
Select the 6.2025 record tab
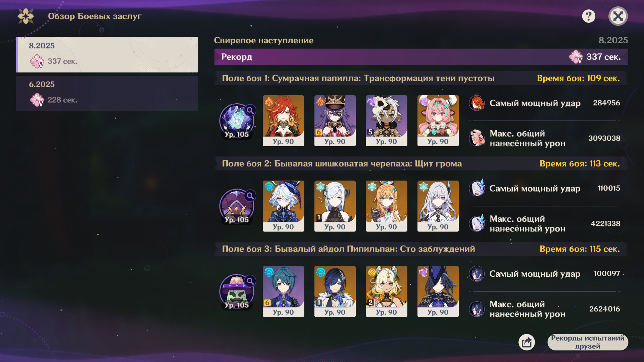107,93
